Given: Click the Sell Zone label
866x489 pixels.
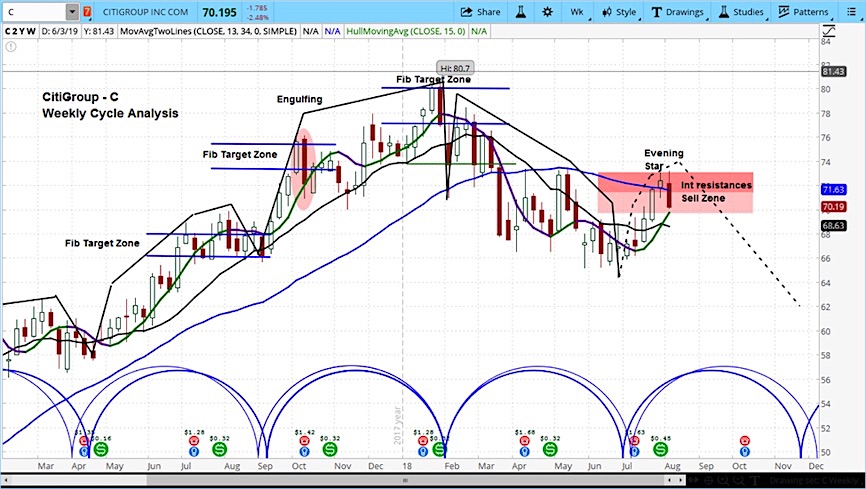Looking at the screenshot, I should (703, 198).
